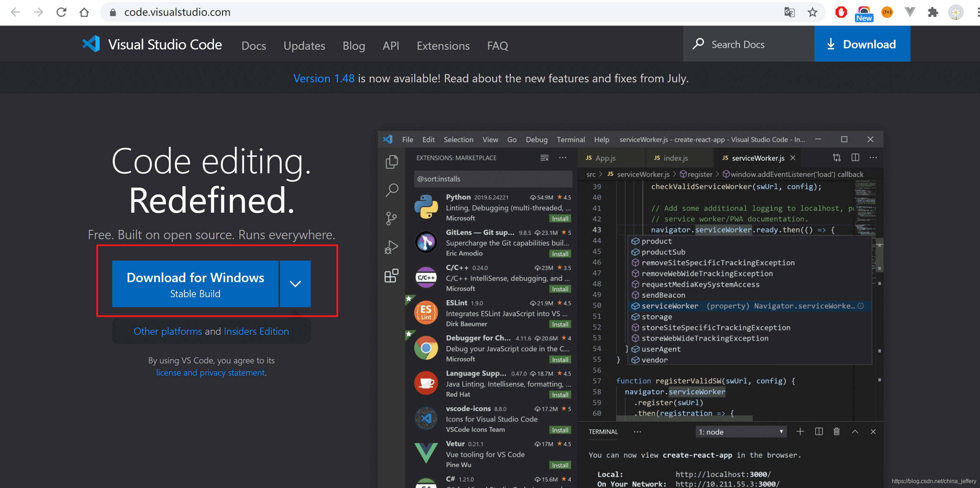
Task: Click the Google Translate icon in address bar
Action: (789, 12)
